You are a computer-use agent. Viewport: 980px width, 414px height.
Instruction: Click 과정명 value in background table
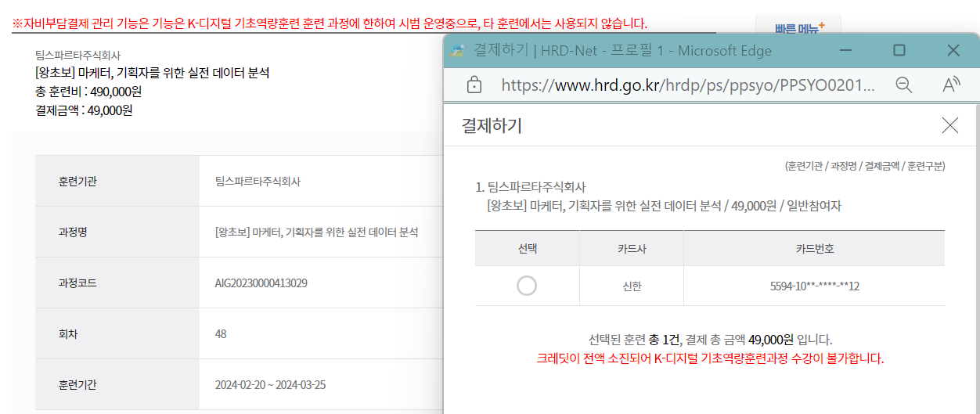coord(316,232)
